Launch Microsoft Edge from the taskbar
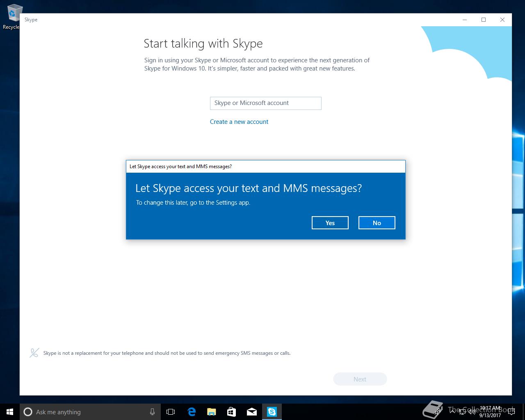525x420 pixels. (192, 412)
